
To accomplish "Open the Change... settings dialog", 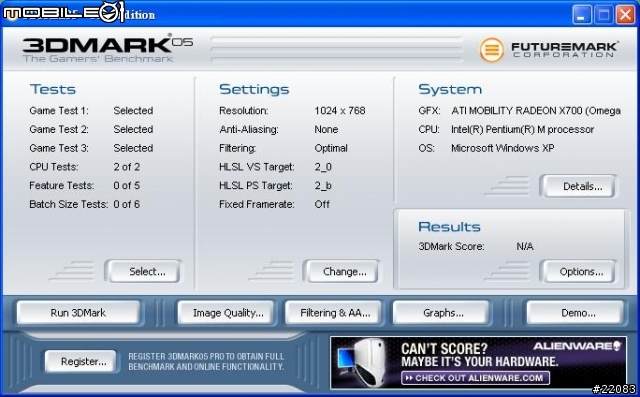I will [341, 271].
